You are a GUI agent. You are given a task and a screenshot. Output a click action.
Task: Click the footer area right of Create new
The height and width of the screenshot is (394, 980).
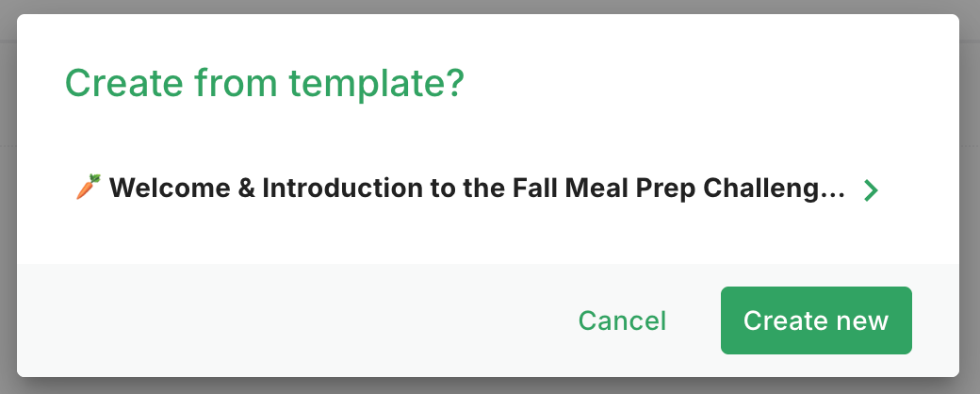coord(936,320)
